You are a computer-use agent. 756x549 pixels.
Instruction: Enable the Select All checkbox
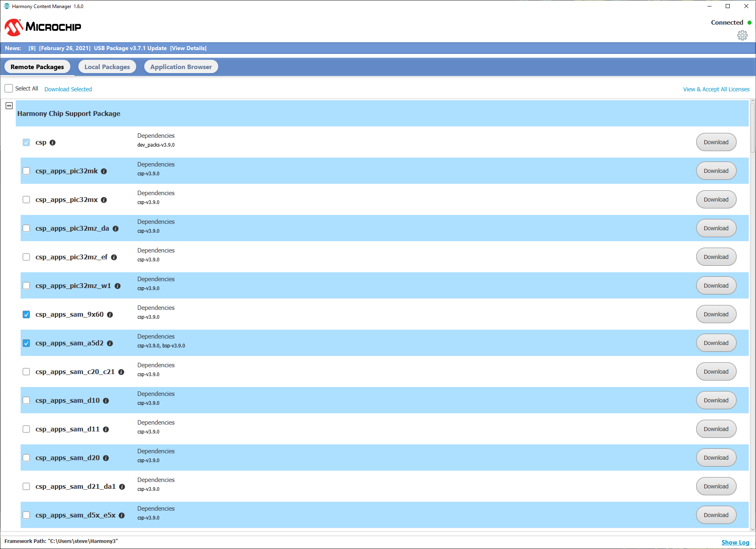8,88
